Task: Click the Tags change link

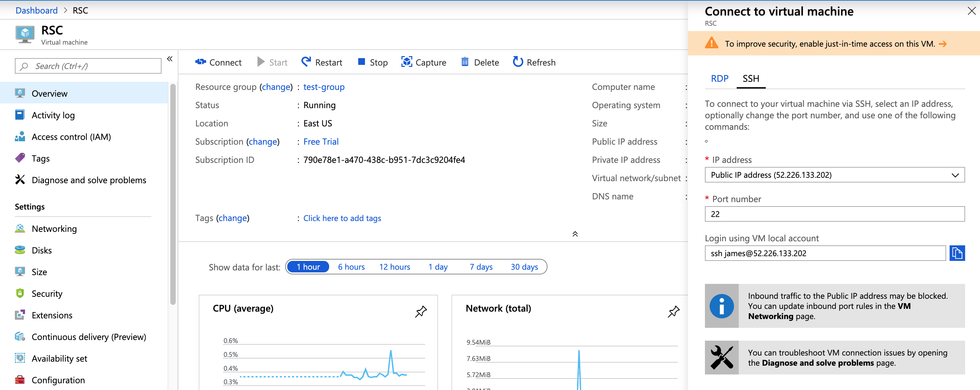Action: click(233, 218)
